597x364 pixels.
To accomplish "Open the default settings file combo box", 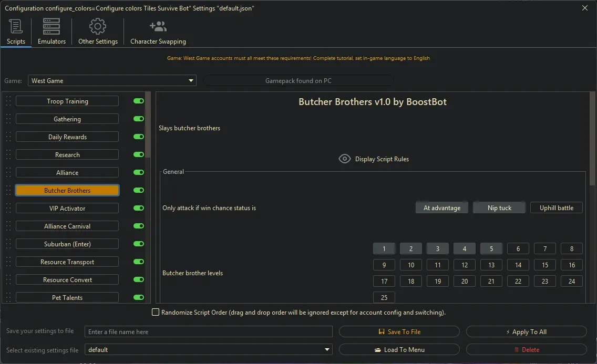I will click(208, 349).
